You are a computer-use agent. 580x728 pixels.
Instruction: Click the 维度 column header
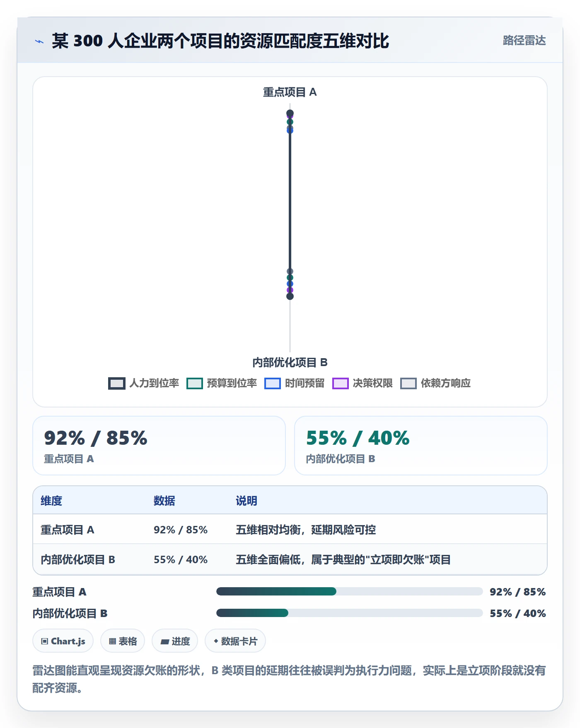[x=51, y=501]
